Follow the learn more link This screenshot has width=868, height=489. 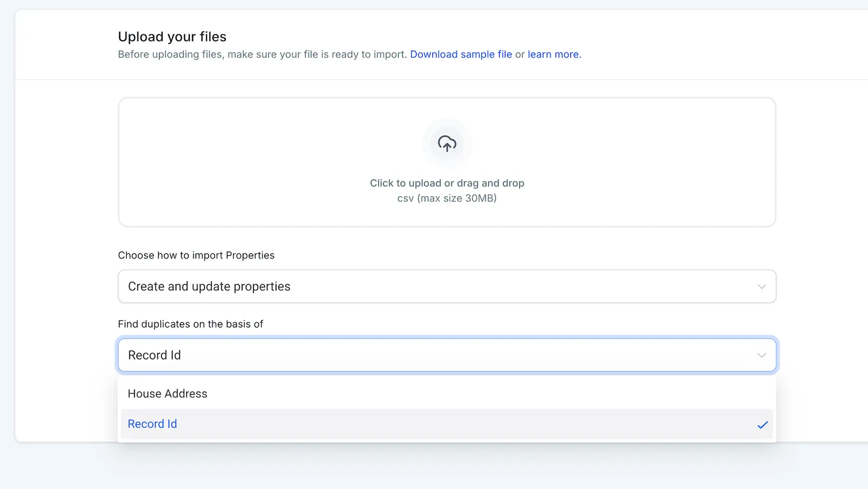point(553,54)
